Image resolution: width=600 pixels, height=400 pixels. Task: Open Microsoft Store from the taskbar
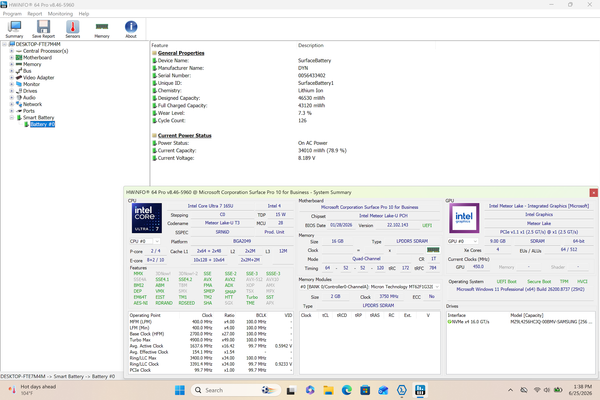[x=365, y=390]
